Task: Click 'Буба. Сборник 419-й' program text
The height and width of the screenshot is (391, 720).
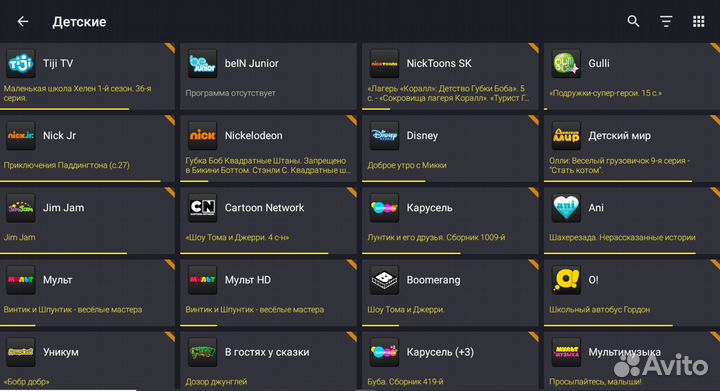Action: coord(405,381)
